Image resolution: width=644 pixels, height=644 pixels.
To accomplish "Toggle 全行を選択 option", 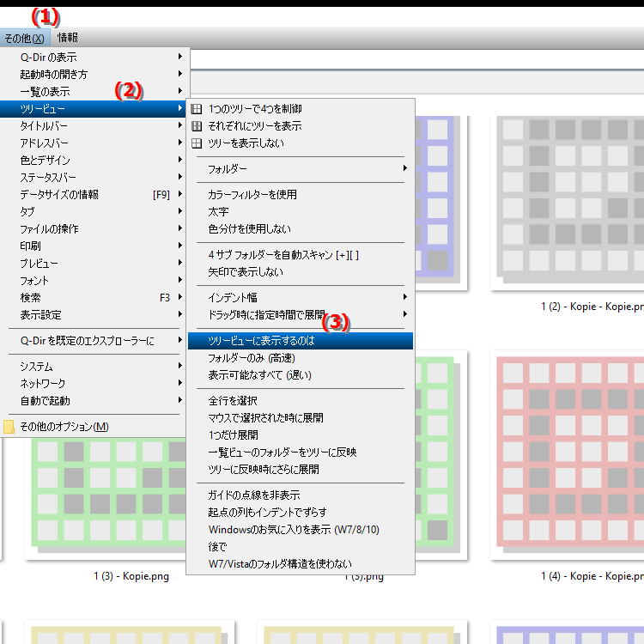I will [x=301, y=401].
